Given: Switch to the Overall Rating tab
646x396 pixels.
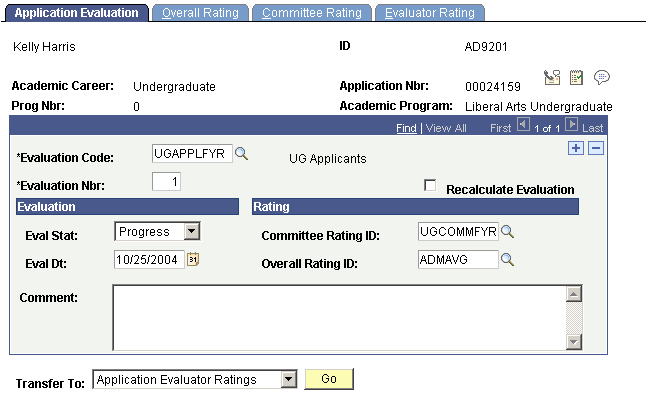Looking at the screenshot, I should click(x=200, y=13).
